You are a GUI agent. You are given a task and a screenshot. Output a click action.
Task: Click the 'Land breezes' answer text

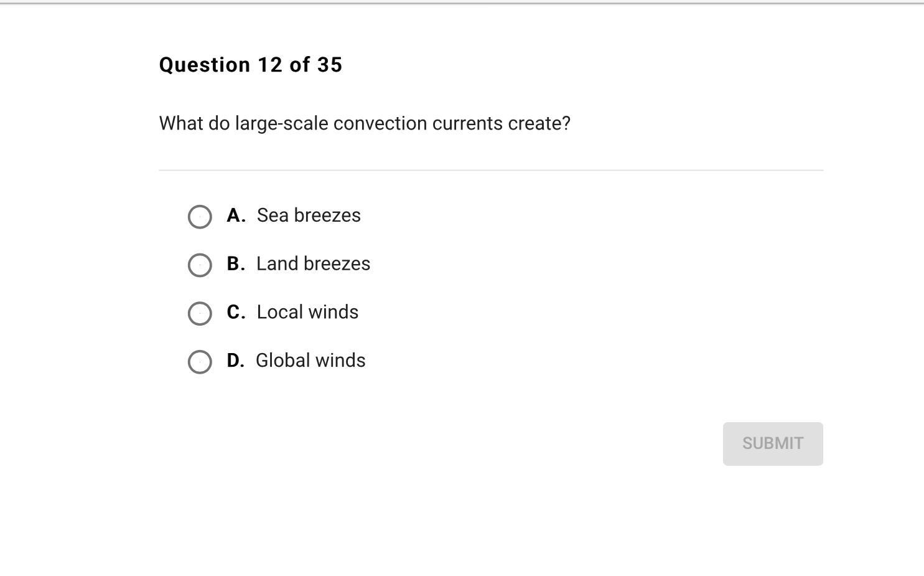(x=313, y=264)
